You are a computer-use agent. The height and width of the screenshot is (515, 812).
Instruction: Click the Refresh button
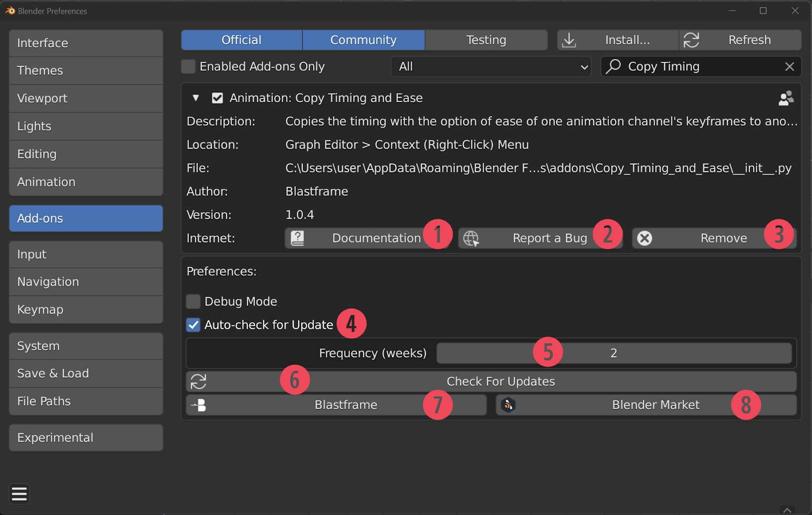(x=740, y=40)
